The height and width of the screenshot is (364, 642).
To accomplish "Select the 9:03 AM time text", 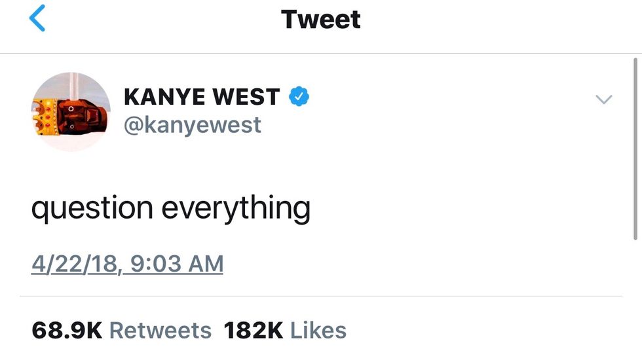I will [x=177, y=263].
